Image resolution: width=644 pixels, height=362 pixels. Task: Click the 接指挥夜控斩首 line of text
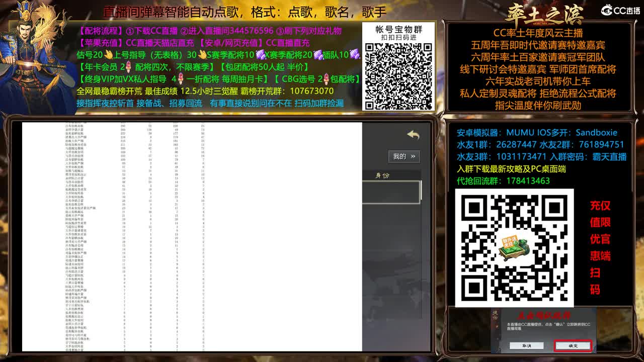[x=210, y=103]
